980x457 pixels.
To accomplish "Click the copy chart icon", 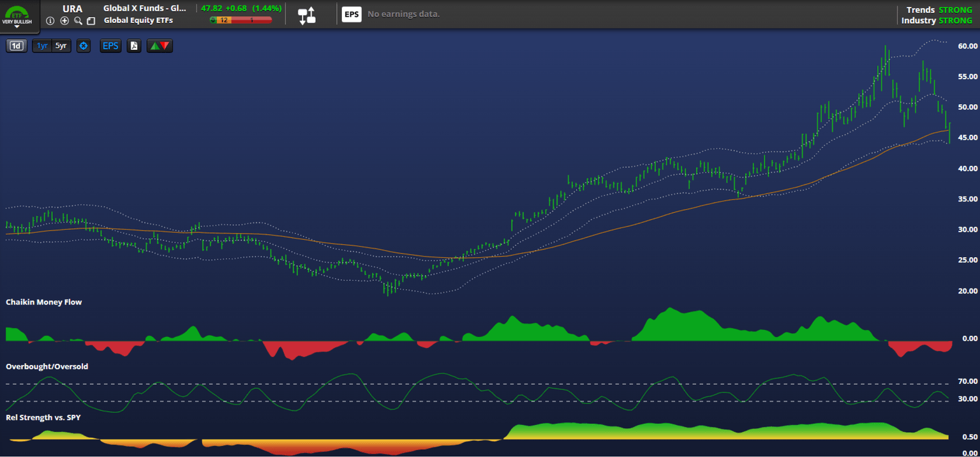I will [x=91, y=20].
